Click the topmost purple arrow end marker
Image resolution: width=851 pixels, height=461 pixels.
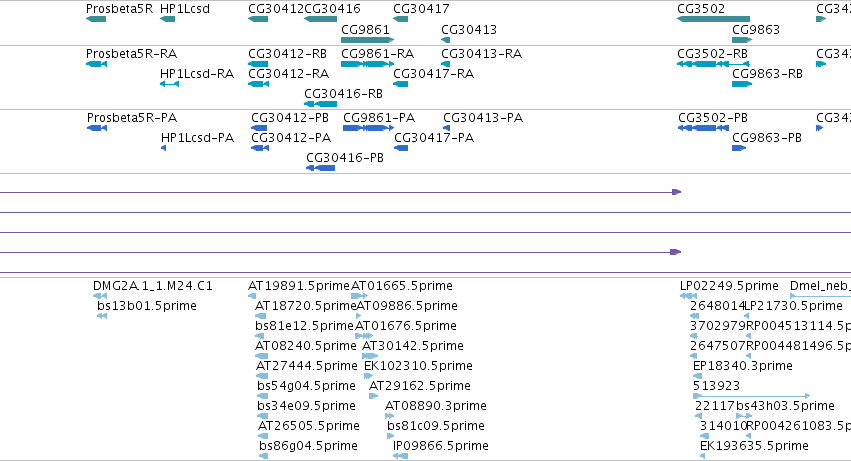pos(676,192)
